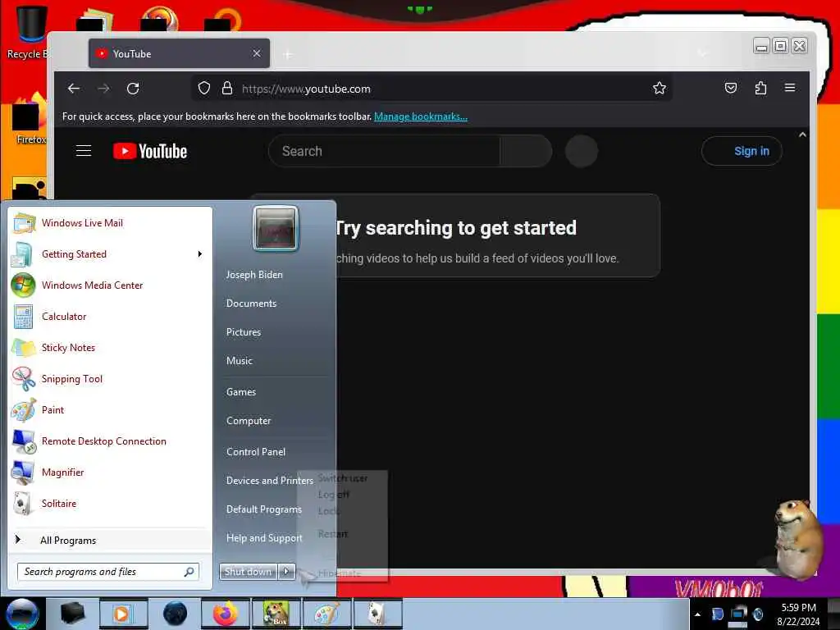840x630 pixels.
Task: Open Documents from Start menu
Action: tap(251, 304)
